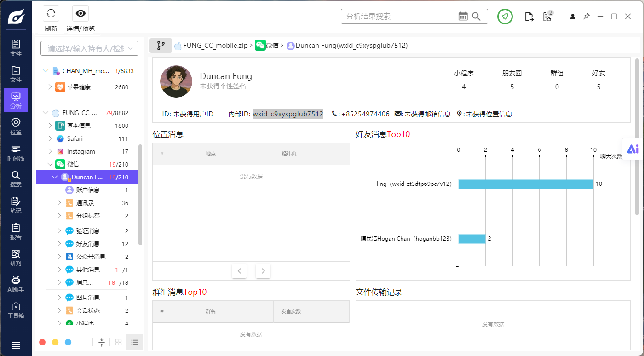Click the magnifier icon in the search box
The height and width of the screenshot is (356, 644).
pyautogui.click(x=477, y=17)
